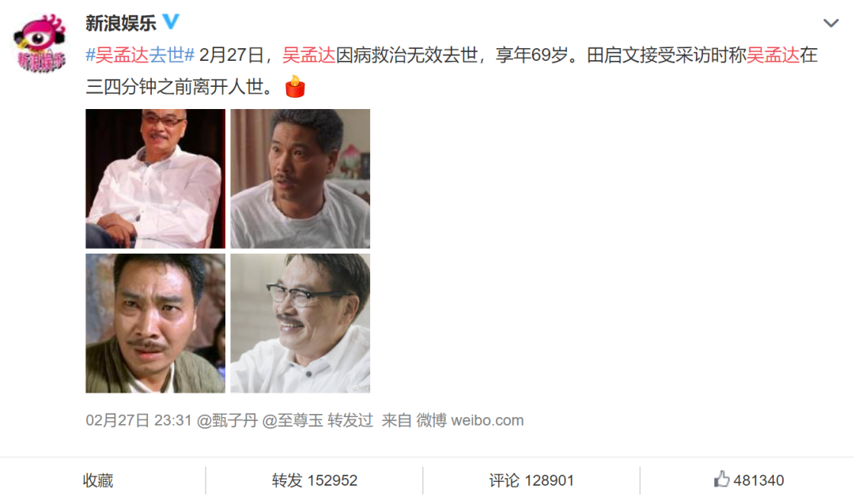Click 转发 152952 to repost

314,480
